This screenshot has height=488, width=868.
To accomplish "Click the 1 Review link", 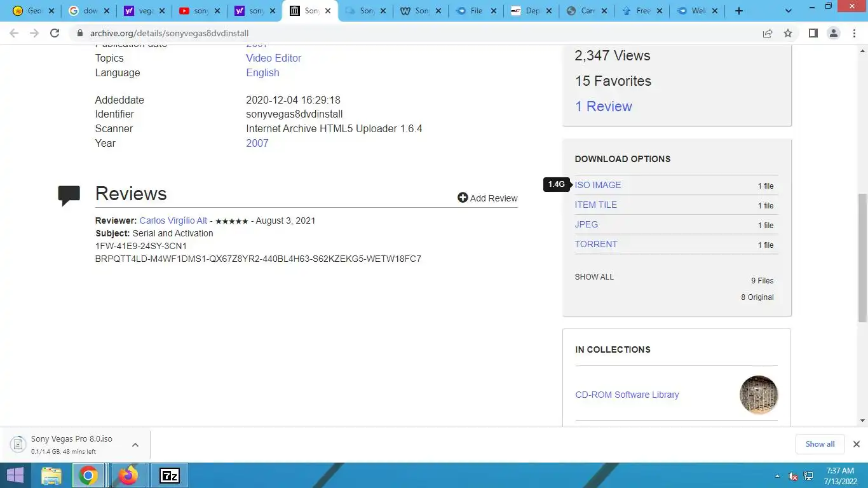I will coord(603,106).
